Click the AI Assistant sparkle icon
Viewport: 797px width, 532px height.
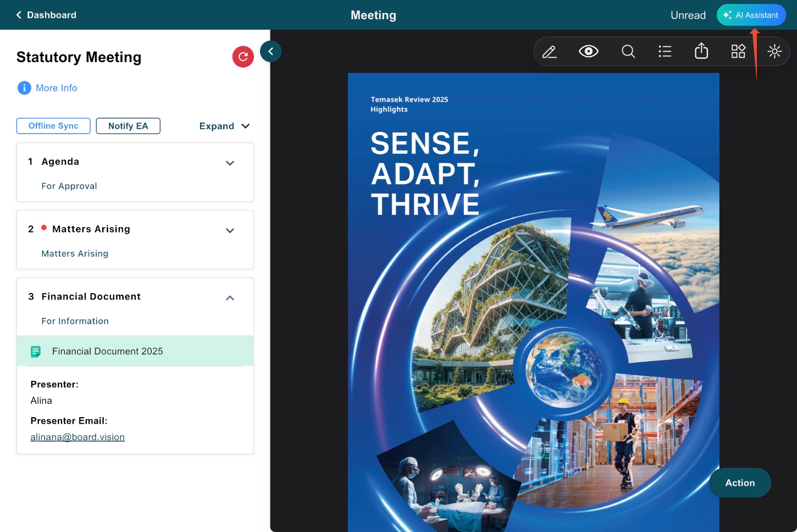(727, 15)
